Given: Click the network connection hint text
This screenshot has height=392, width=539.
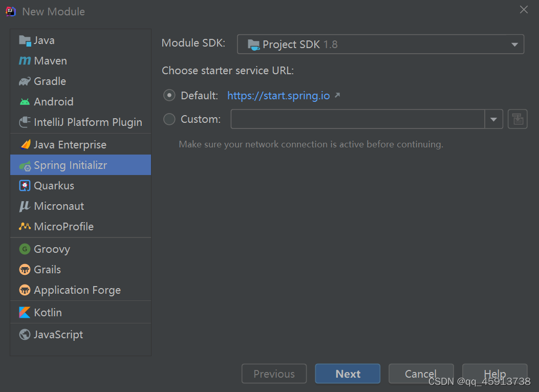Looking at the screenshot, I should click(x=311, y=144).
